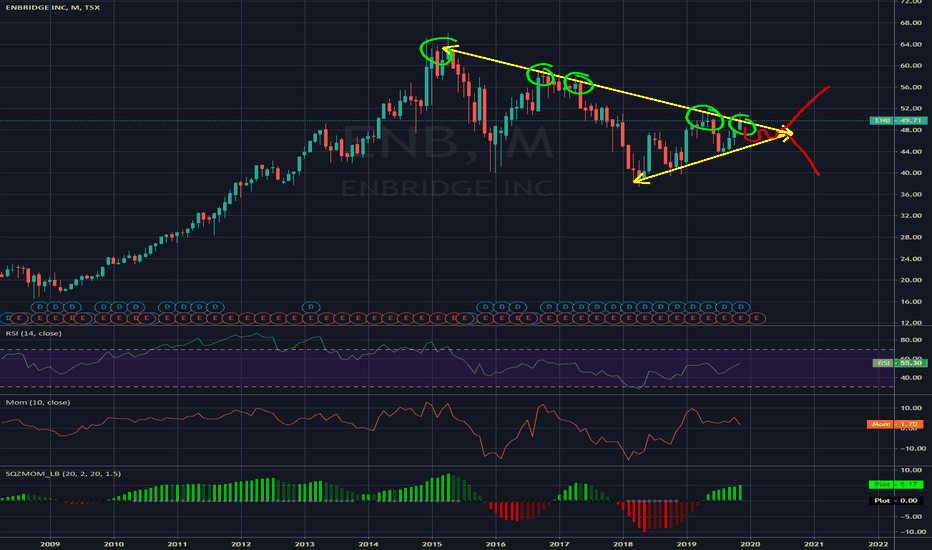The height and width of the screenshot is (550, 932).
Task: Click the black Plot 0.00 label
Action: (896, 501)
